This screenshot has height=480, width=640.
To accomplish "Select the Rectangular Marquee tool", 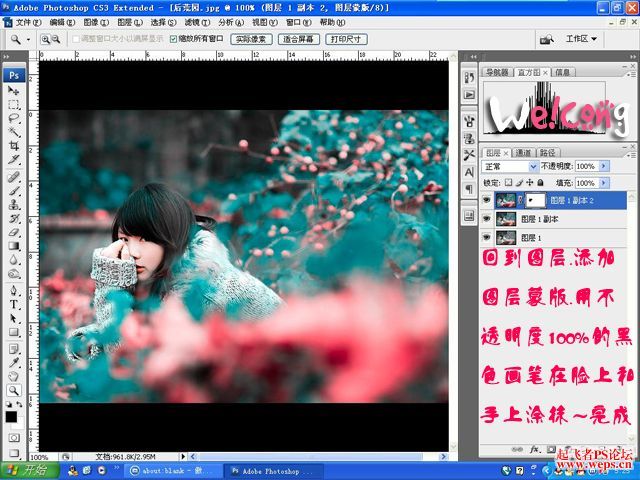I will pyautogui.click(x=14, y=105).
